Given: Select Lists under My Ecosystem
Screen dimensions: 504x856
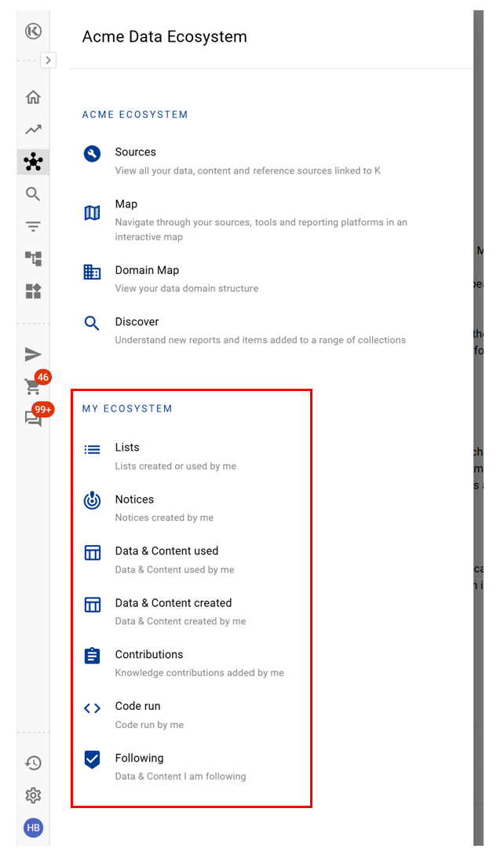Looking at the screenshot, I should click(127, 448).
